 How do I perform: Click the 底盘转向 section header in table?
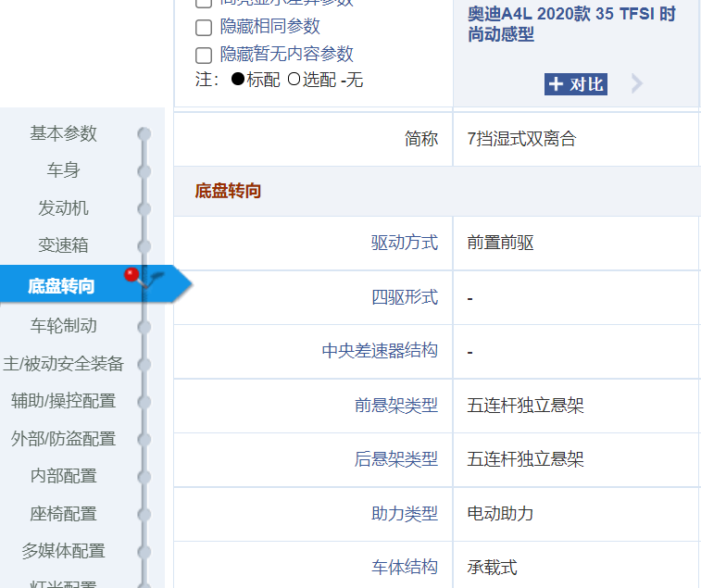tap(228, 191)
